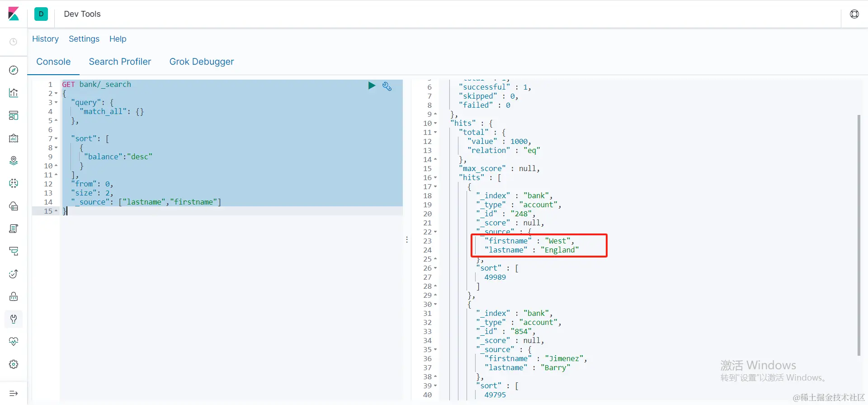Click the "from": 0 line

click(x=92, y=184)
